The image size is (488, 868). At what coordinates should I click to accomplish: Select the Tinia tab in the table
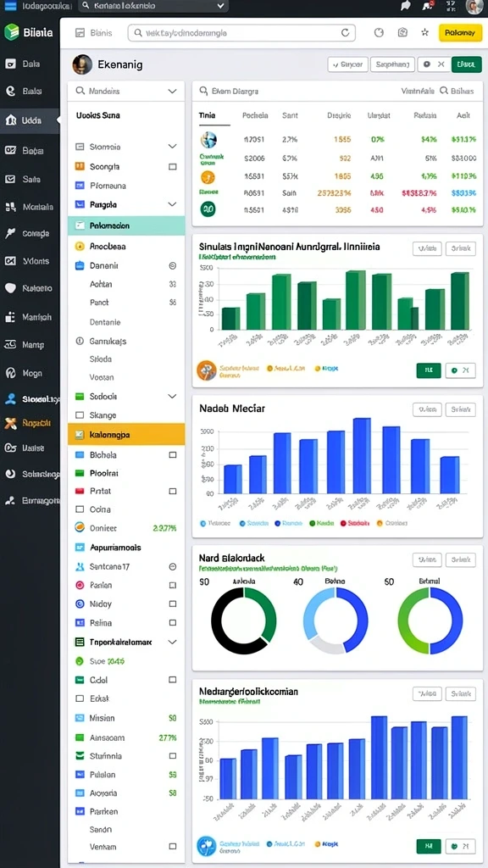(x=207, y=115)
